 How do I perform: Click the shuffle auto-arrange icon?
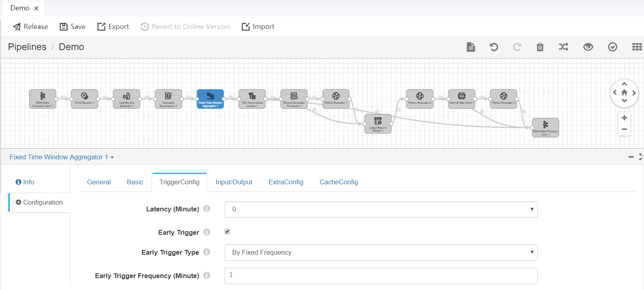[x=563, y=47]
